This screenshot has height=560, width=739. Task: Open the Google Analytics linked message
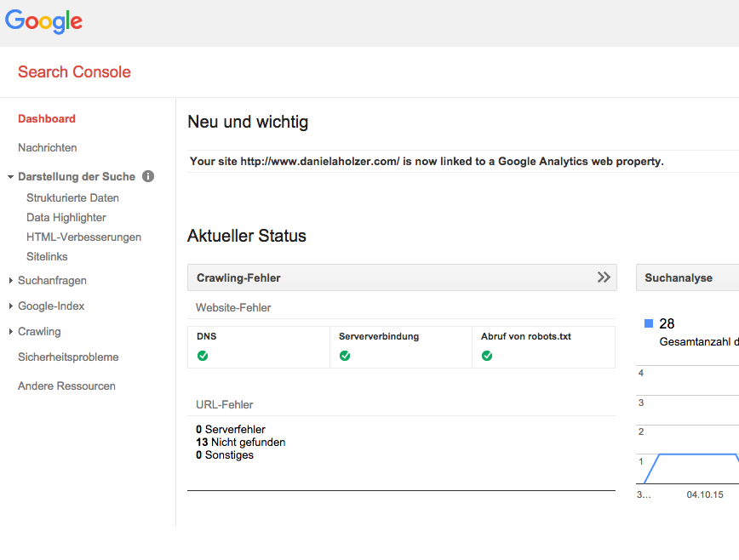pyautogui.click(x=427, y=161)
